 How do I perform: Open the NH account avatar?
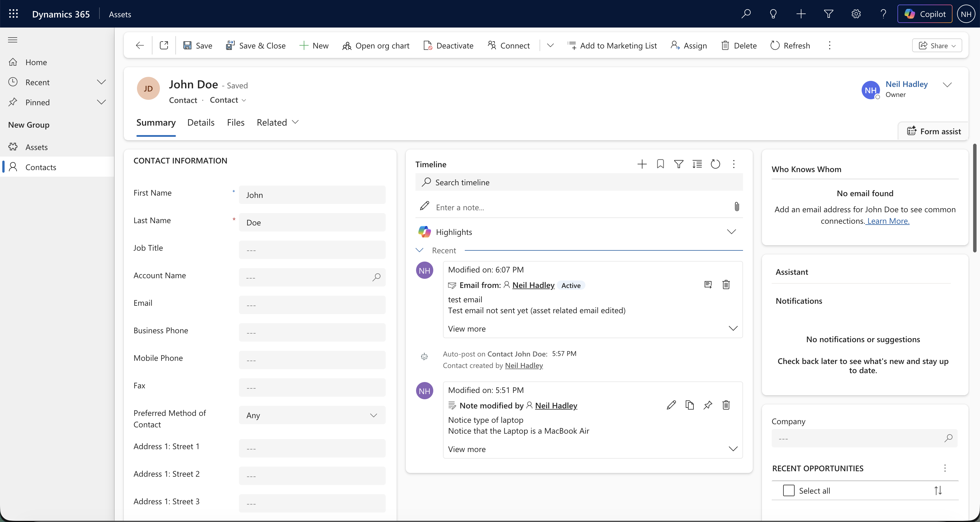[966, 14]
